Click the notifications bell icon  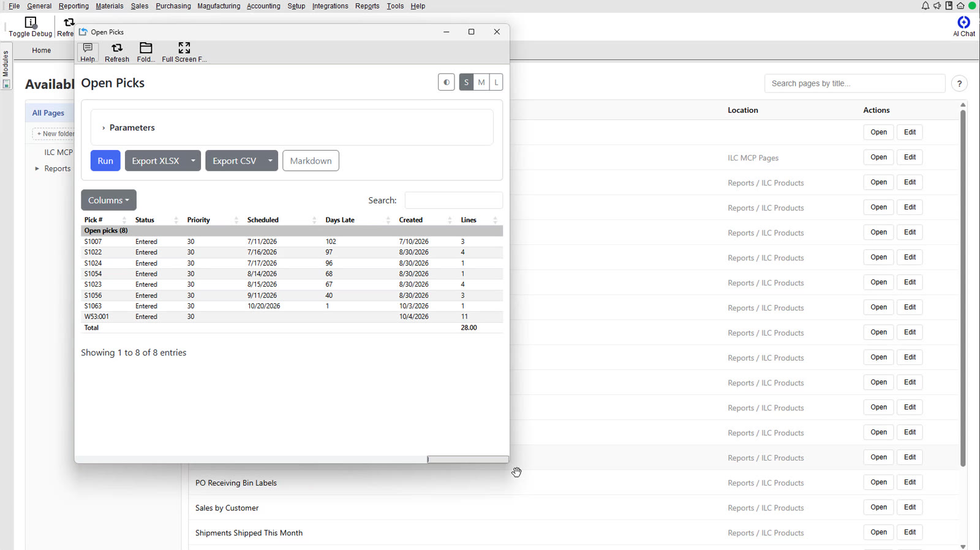click(925, 6)
